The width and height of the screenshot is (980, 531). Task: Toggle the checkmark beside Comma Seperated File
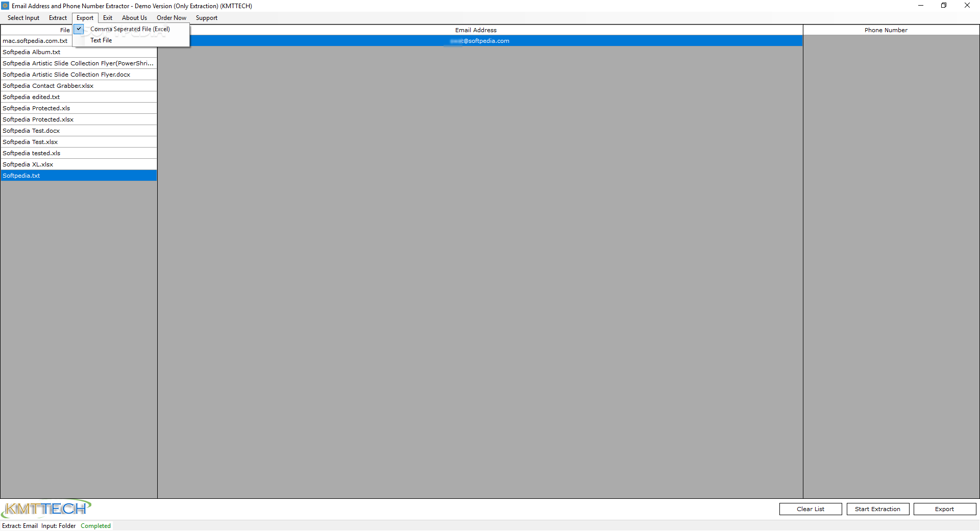[x=79, y=29]
